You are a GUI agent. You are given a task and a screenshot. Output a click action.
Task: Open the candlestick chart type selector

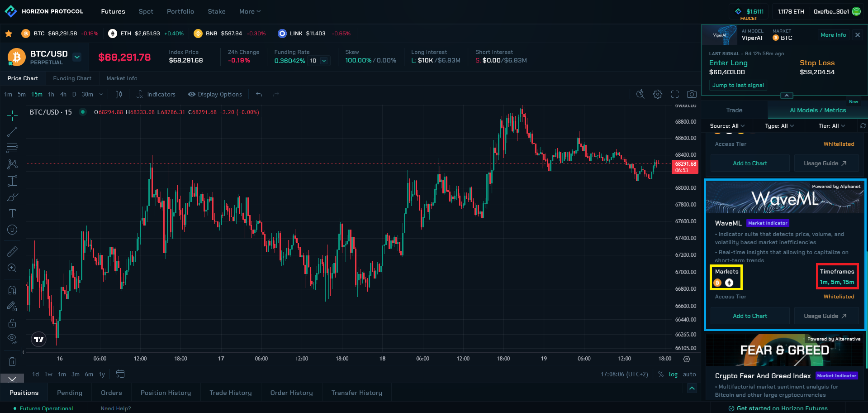coord(119,94)
